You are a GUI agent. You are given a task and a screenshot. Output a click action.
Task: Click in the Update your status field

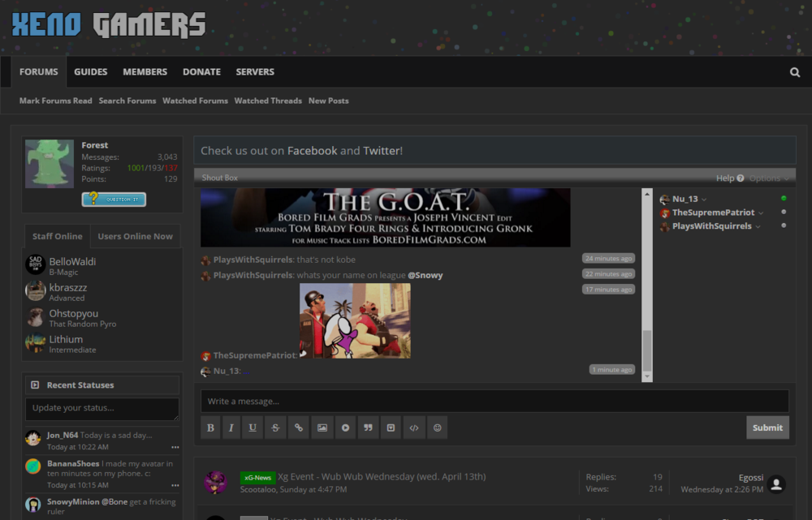pos(102,409)
